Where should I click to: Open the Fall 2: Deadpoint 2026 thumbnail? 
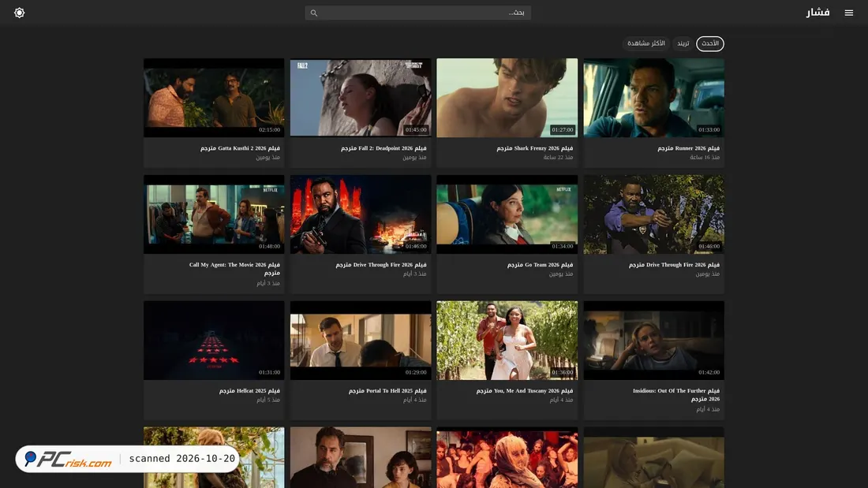click(361, 98)
